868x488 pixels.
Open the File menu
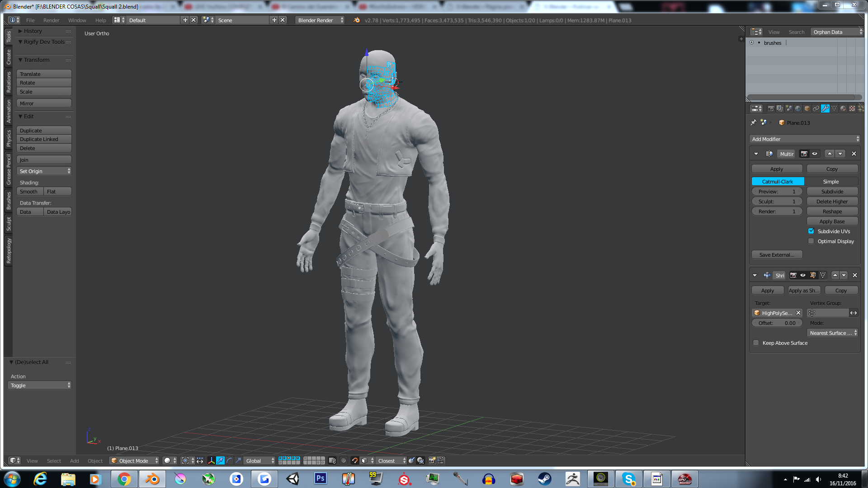30,20
